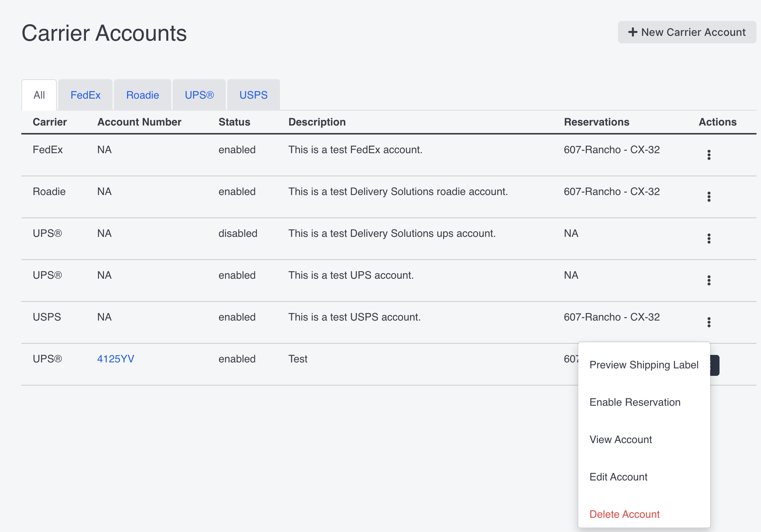Switch to the USPS tab

point(253,95)
